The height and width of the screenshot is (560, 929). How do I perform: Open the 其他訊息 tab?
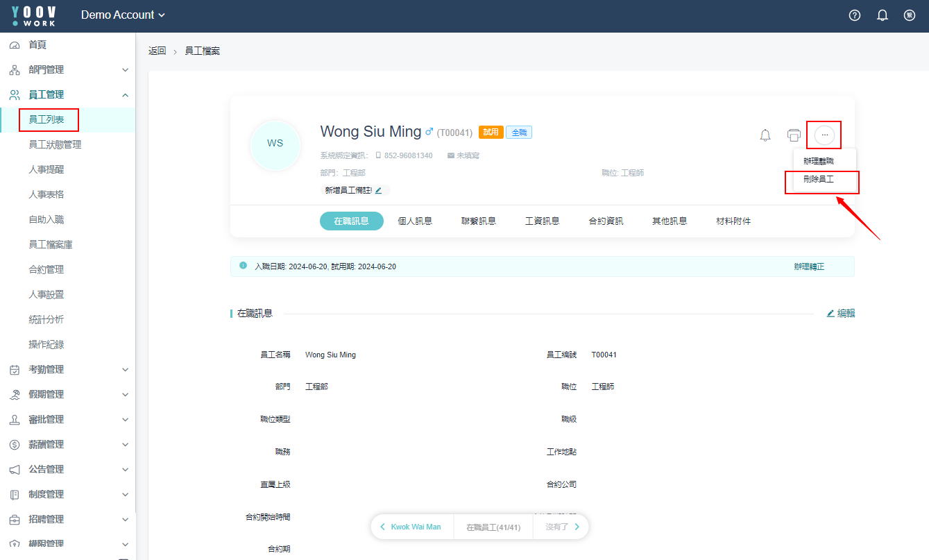670,221
